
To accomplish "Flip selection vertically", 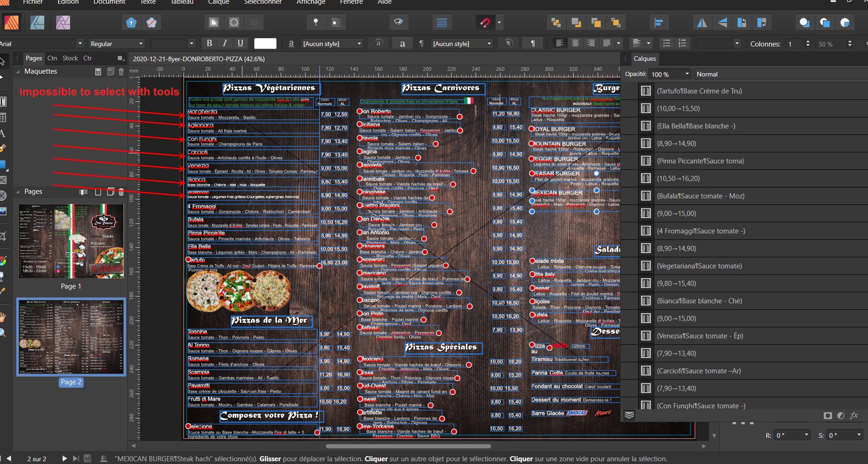I will point(722,22).
